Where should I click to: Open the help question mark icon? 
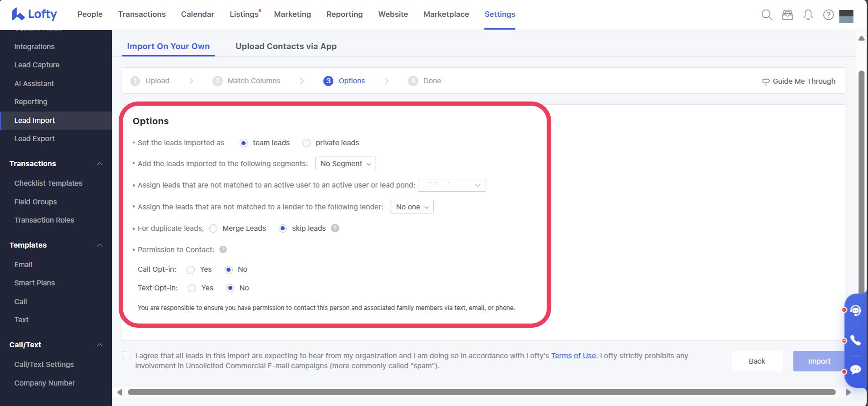point(828,15)
